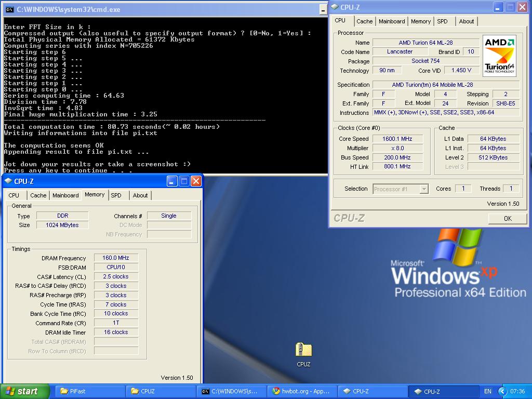Image resolution: width=532 pixels, height=399 pixels.
Task: Click the 16 clocks DRAM idle timer value
Action: (x=116, y=332)
